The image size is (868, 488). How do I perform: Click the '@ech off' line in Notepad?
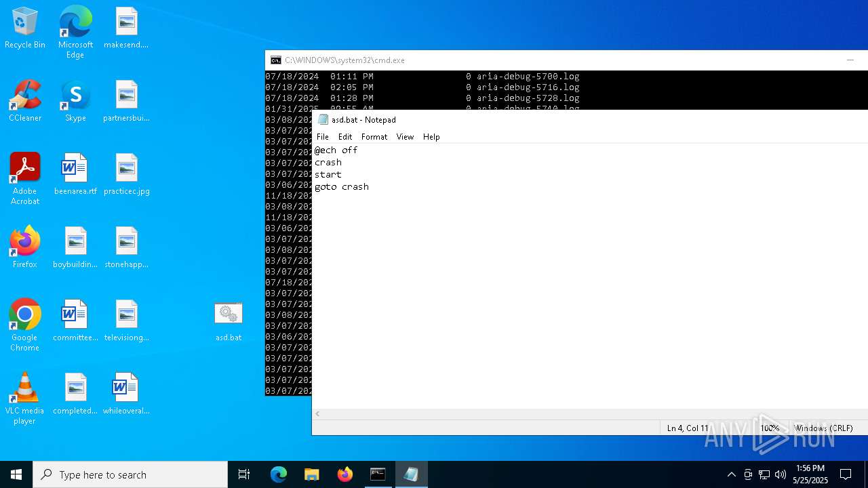336,150
